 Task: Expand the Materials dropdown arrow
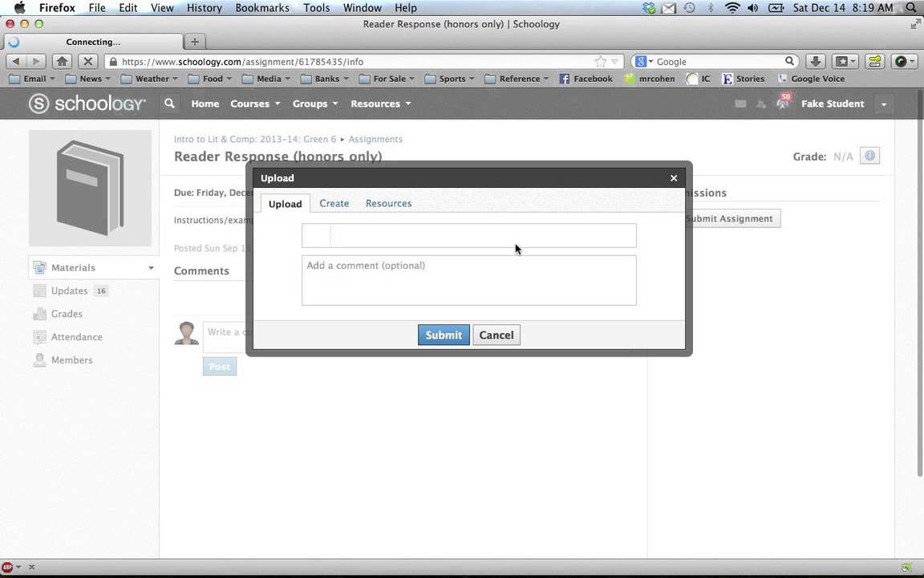pyautogui.click(x=151, y=268)
